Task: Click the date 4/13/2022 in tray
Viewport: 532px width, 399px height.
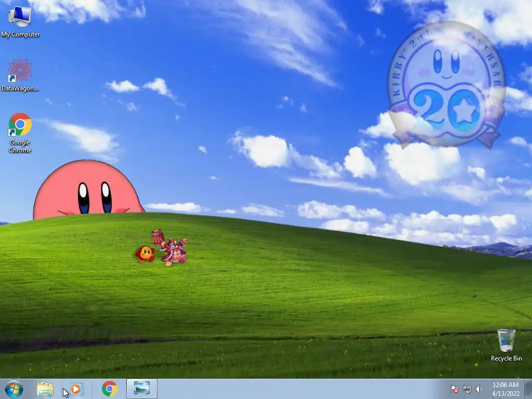Action: pos(506,394)
